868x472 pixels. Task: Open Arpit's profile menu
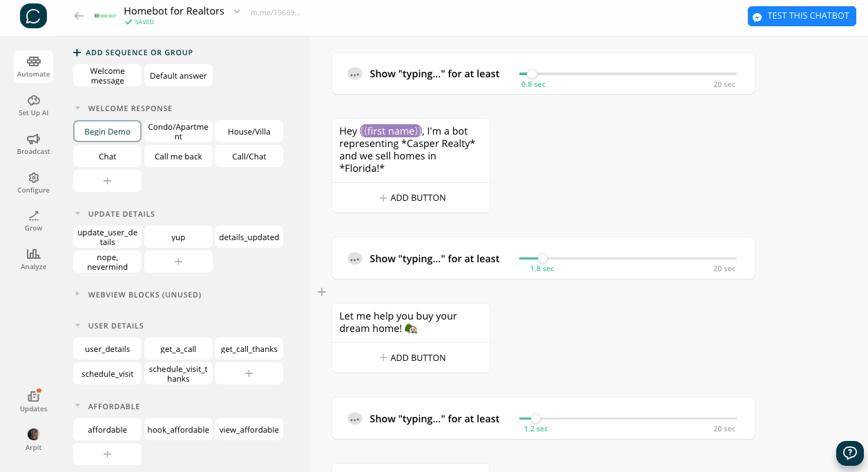click(33, 440)
